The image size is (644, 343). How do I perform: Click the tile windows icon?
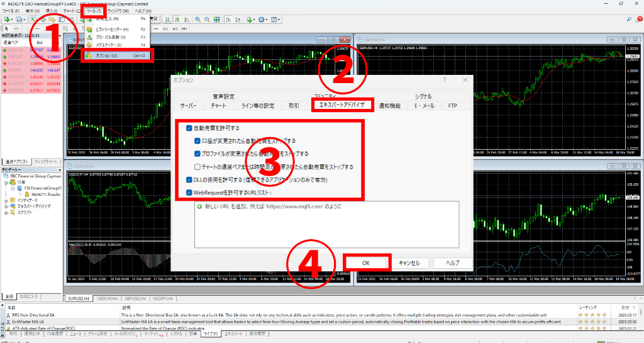pyautogui.click(x=217, y=20)
